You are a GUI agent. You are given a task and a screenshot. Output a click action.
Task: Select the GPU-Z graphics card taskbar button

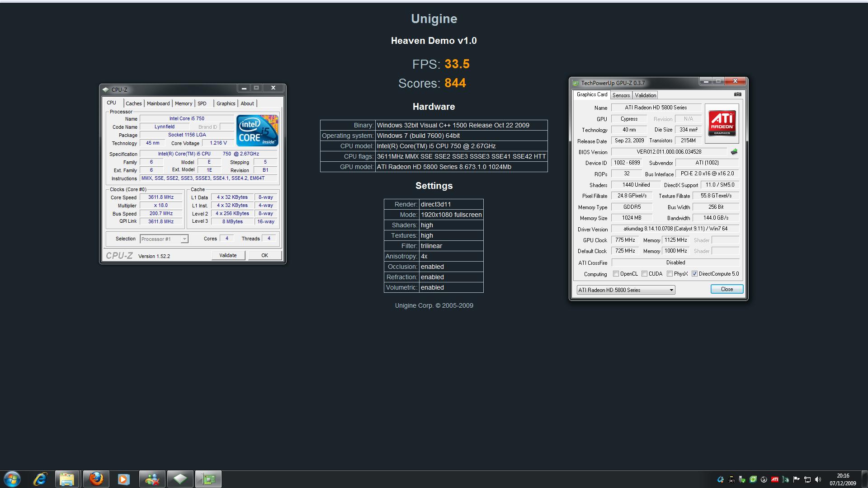[208, 479]
